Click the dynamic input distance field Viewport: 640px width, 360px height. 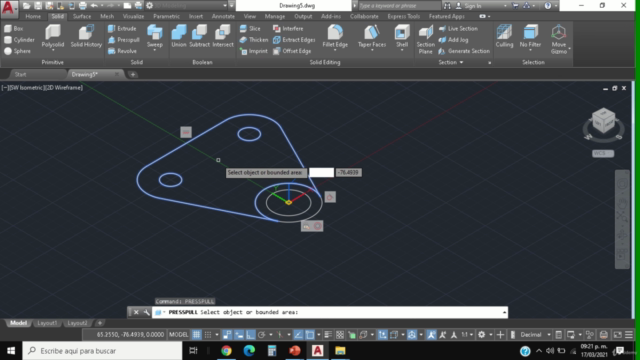(321, 173)
